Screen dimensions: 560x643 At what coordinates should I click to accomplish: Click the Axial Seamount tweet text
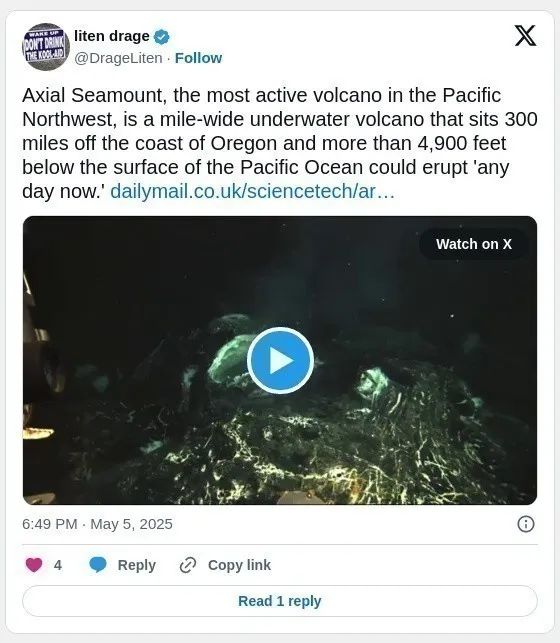tap(280, 143)
